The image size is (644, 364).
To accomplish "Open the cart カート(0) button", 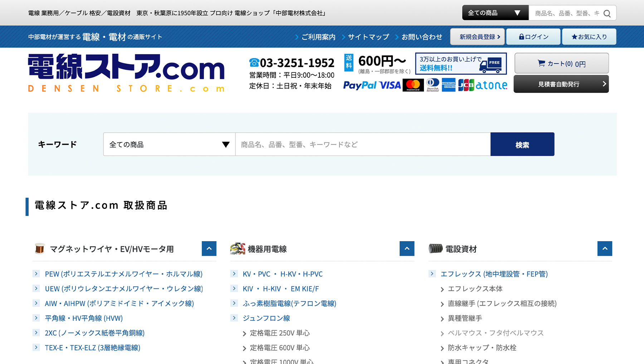I will point(561,63).
